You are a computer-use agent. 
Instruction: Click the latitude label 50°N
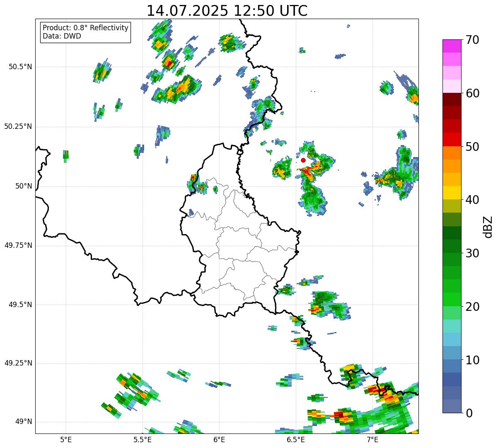click(x=24, y=186)
